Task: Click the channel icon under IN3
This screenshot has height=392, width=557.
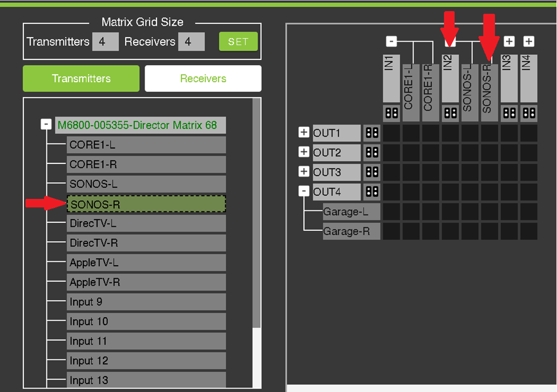Action: (509, 113)
